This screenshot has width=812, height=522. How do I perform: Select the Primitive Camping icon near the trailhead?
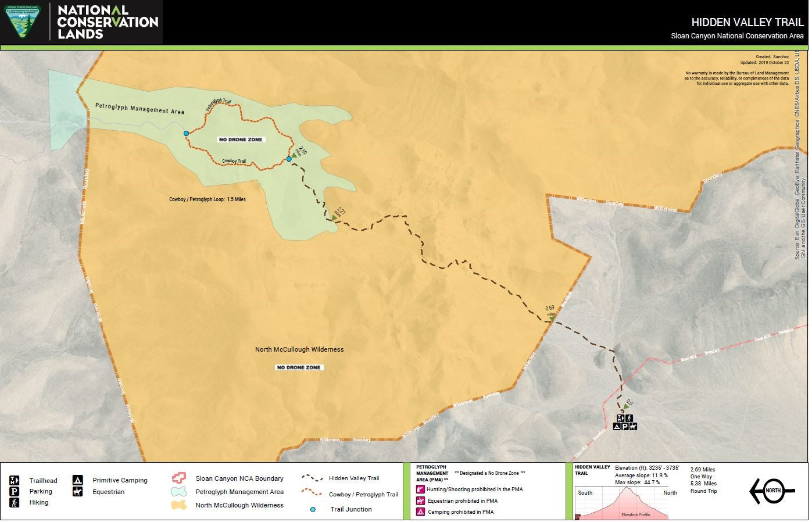(x=617, y=427)
